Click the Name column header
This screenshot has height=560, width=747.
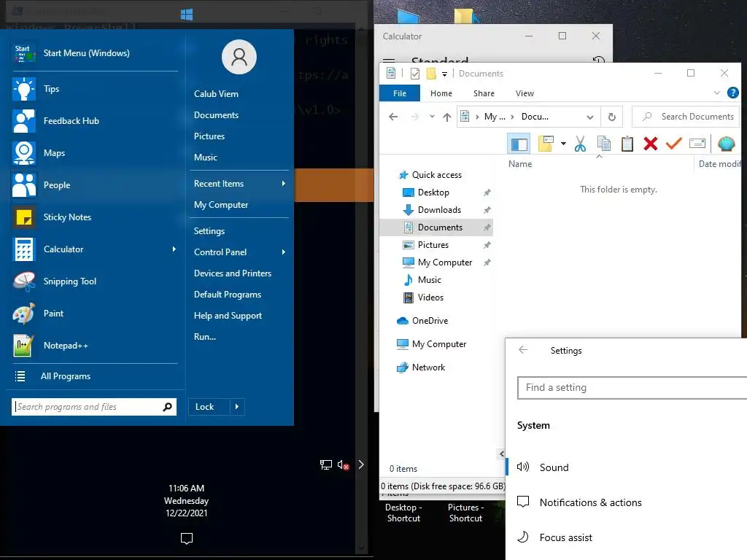(x=519, y=164)
